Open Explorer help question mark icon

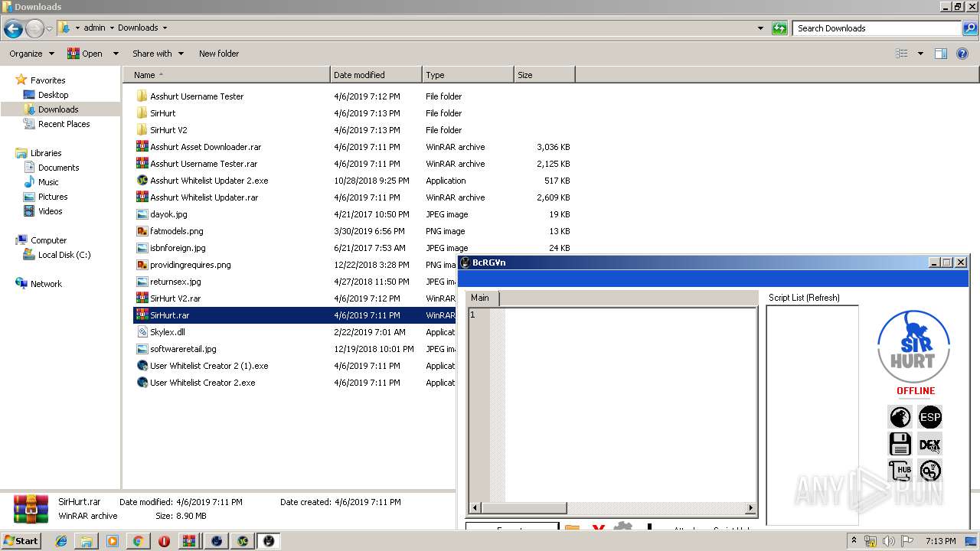(963, 54)
